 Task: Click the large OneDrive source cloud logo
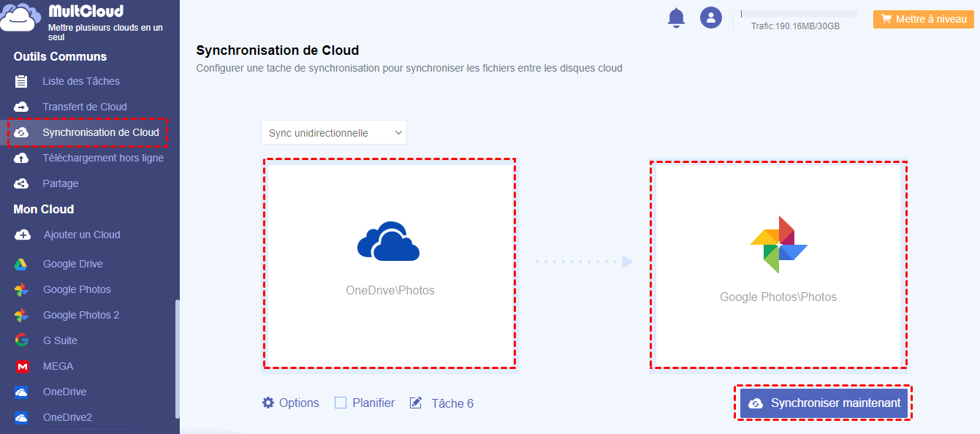[389, 241]
